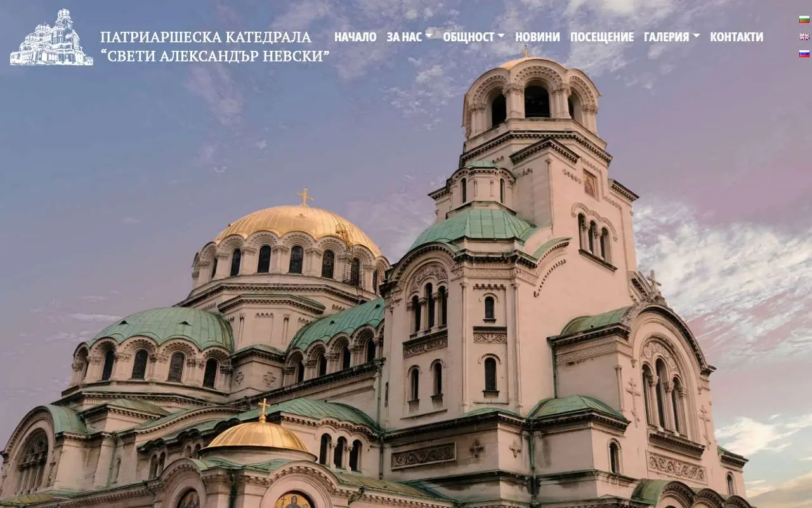This screenshot has width=812, height=508.
Task: Expand the ОБЩНОСТ dropdown menu
Action: coord(473,37)
